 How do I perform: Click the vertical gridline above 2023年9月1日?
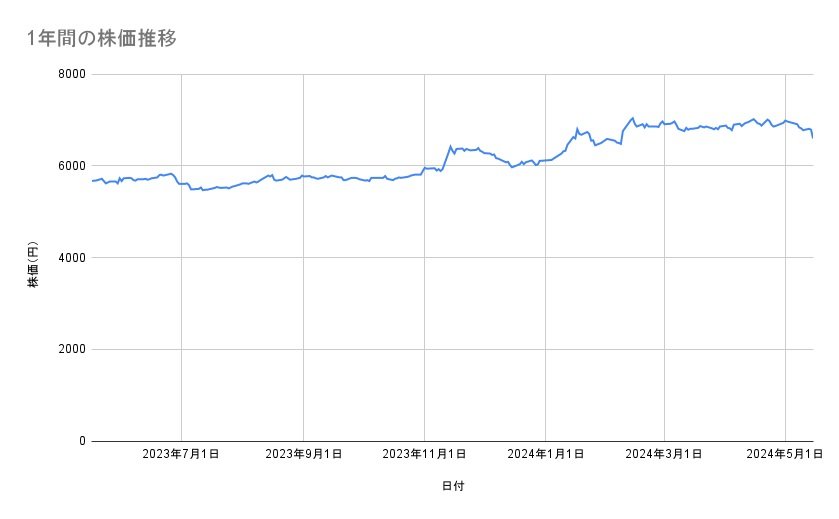(303, 300)
